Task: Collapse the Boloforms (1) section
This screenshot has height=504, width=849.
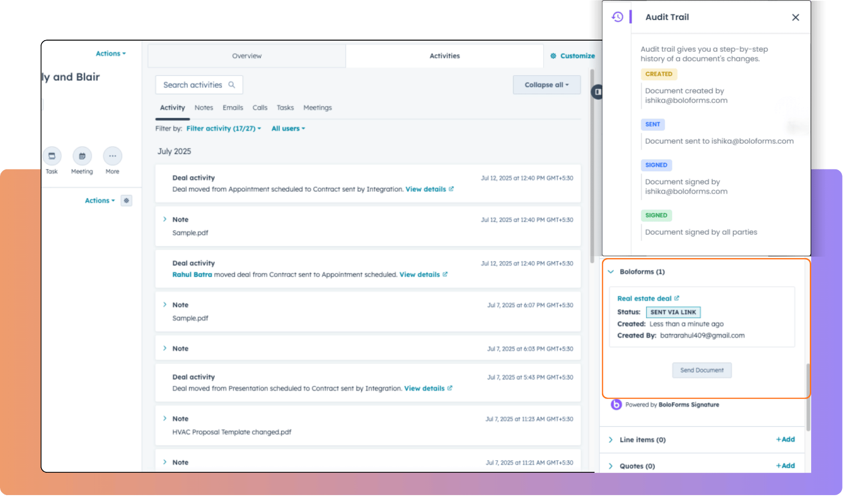Action: point(611,271)
